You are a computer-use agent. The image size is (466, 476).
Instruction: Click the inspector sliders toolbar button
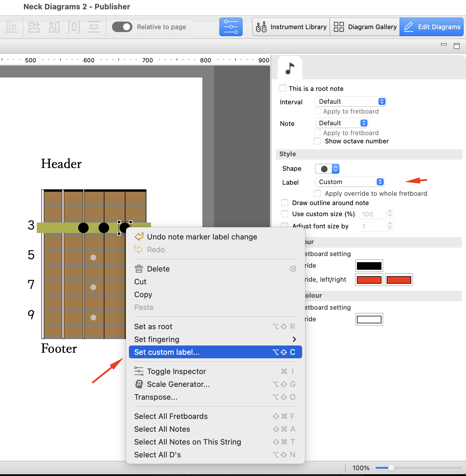coord(231,27)
